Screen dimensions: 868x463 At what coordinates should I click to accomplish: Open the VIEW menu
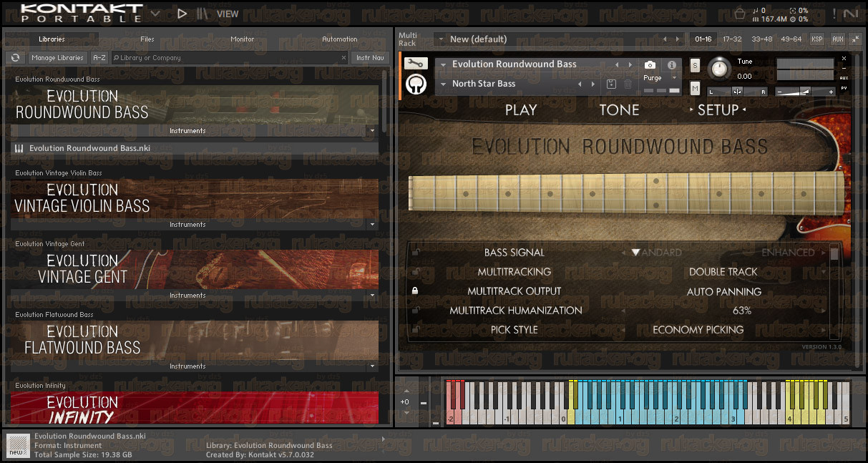pyautogui.click(x=228, y=14)
